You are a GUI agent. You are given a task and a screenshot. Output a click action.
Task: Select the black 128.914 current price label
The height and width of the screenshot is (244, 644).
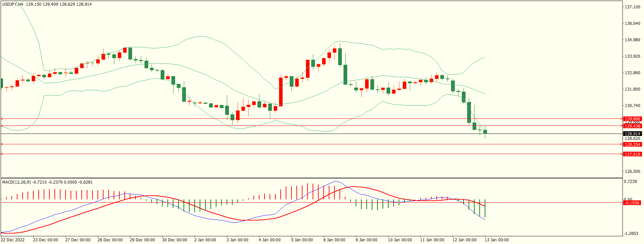click(632, 134)
